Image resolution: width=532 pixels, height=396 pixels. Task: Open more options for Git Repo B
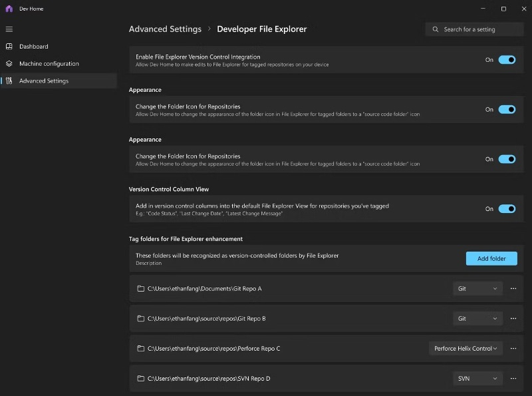click(x=513, y=319)
